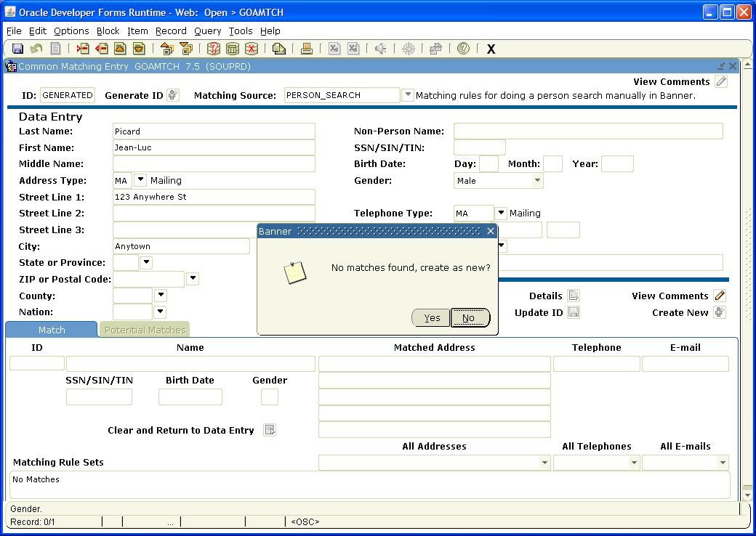
Task: Jump to Previous Block via toolbar icon
Action: tap(166, 49)
